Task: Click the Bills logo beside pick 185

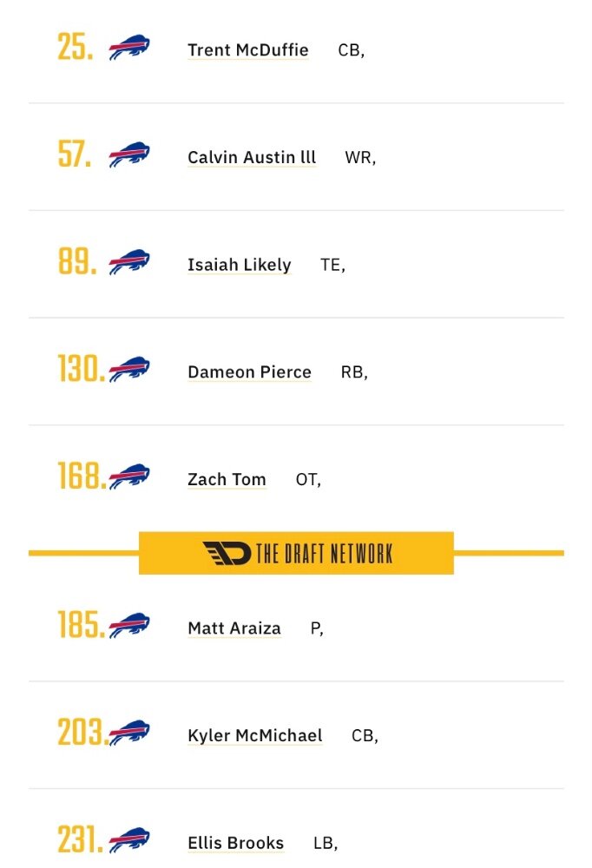Action: tap(129, 626)
